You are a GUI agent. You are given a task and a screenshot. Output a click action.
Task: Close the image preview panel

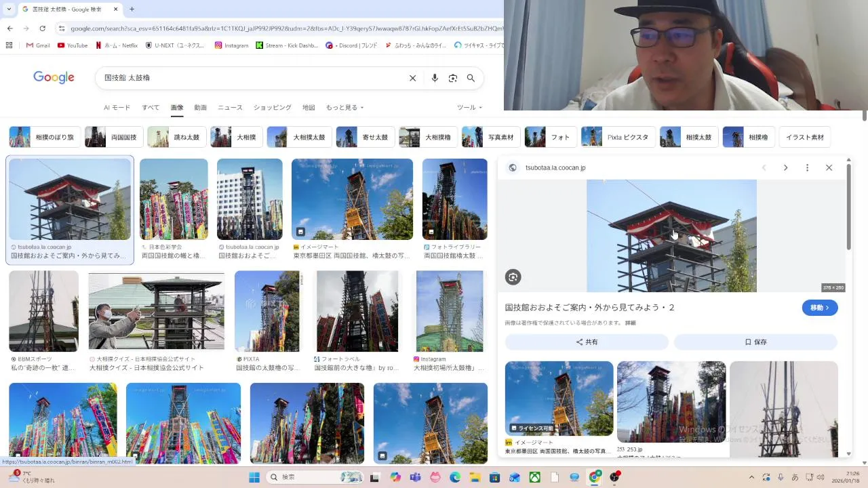tap(829, 167)
